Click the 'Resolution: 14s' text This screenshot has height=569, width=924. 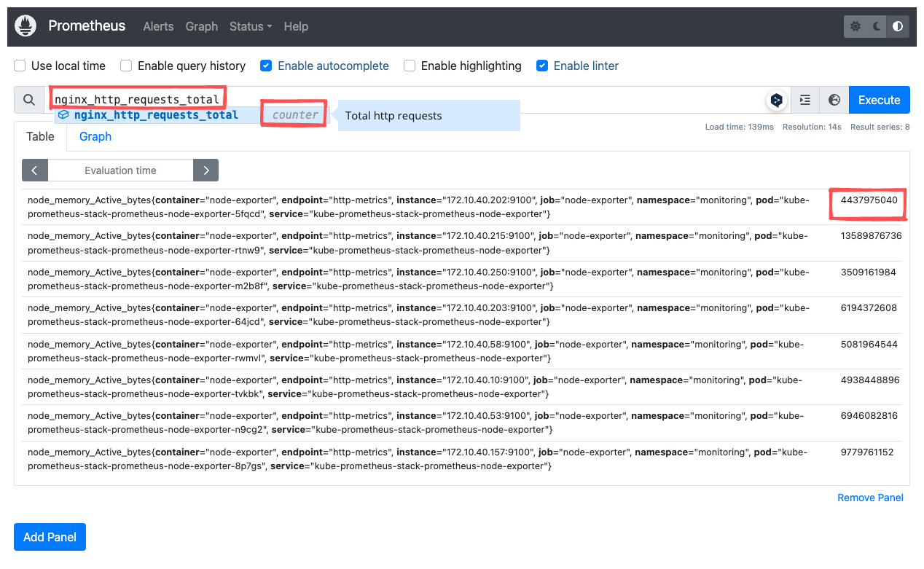(x=812, y=127)
